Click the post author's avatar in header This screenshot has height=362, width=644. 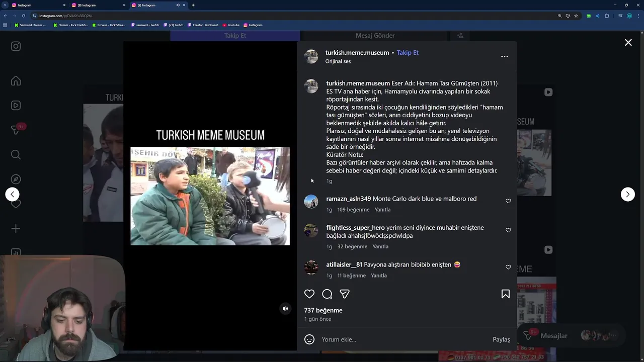311,56
